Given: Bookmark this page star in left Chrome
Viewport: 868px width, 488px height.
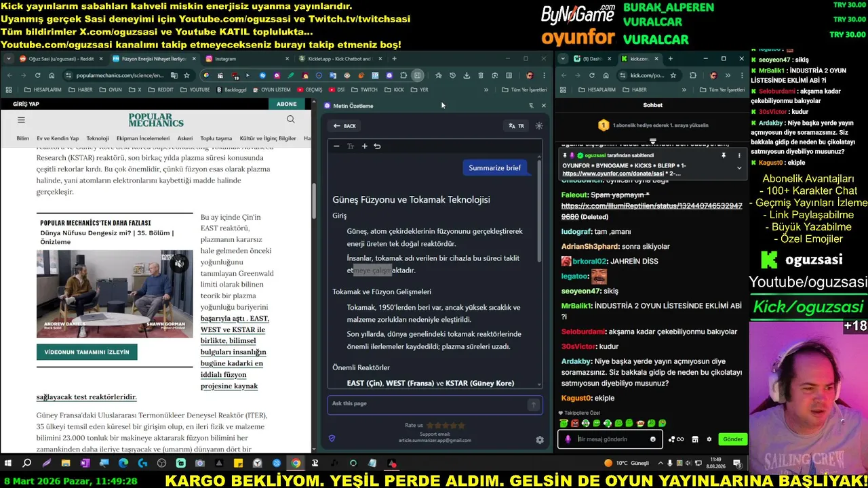Looking at the screenshot, I should tap(186, 75).
